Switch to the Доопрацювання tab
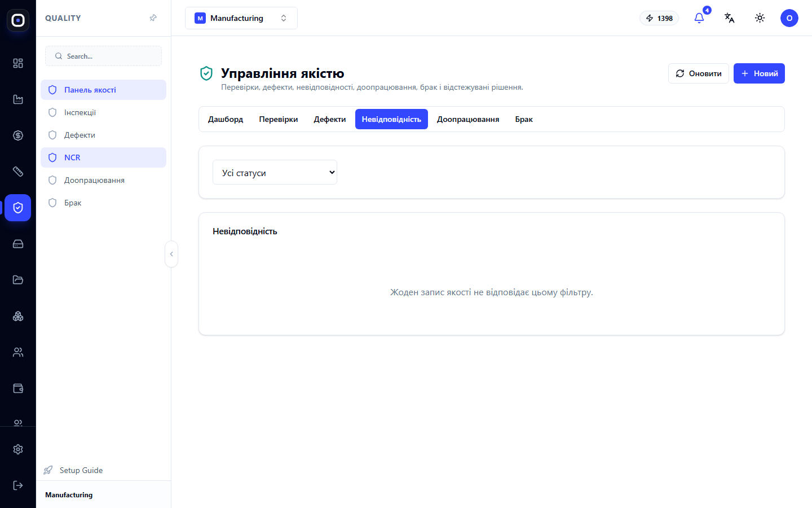The height and width of the screenshot is (508, 812). [468, 119]
